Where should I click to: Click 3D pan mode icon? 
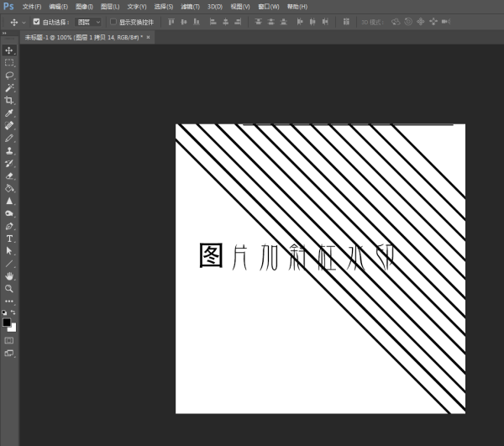tap(421, 22)
